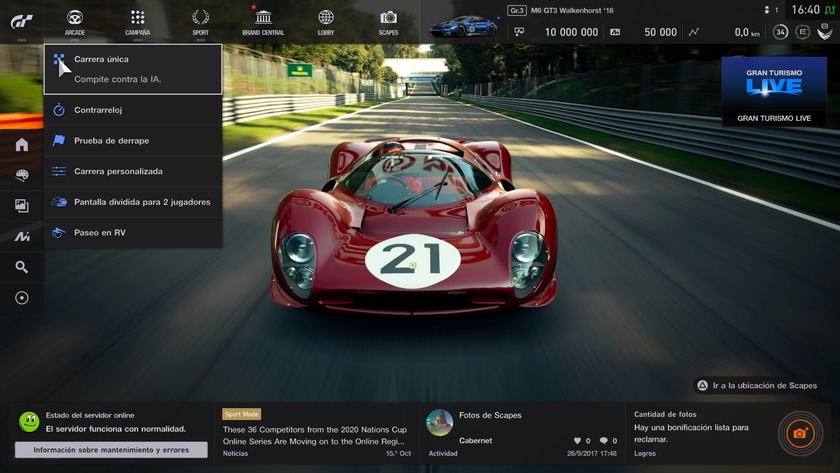840x473 pixels.
Task: Choose Contrarreloj from the Arcade menu
Action: click(133, 110)
